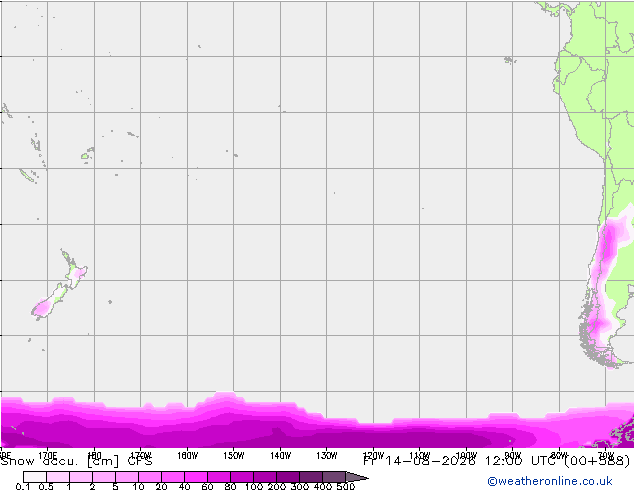Image resolution: width=634 pixels, height=490 pixels.
Task: Click the 0.1 to 0.5 legend swatch
Action: [35, 477]
